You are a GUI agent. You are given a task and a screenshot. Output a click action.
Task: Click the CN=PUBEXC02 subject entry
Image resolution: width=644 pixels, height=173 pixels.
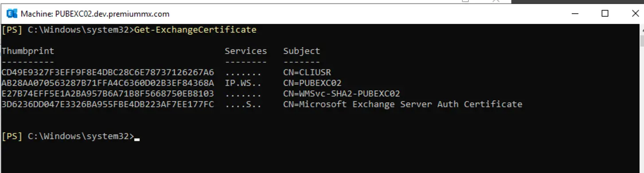click(x=312, y=83)
